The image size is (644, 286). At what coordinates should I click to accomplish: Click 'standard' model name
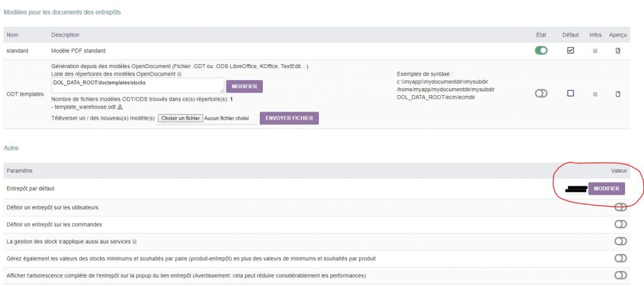click(x=17, y=51)
